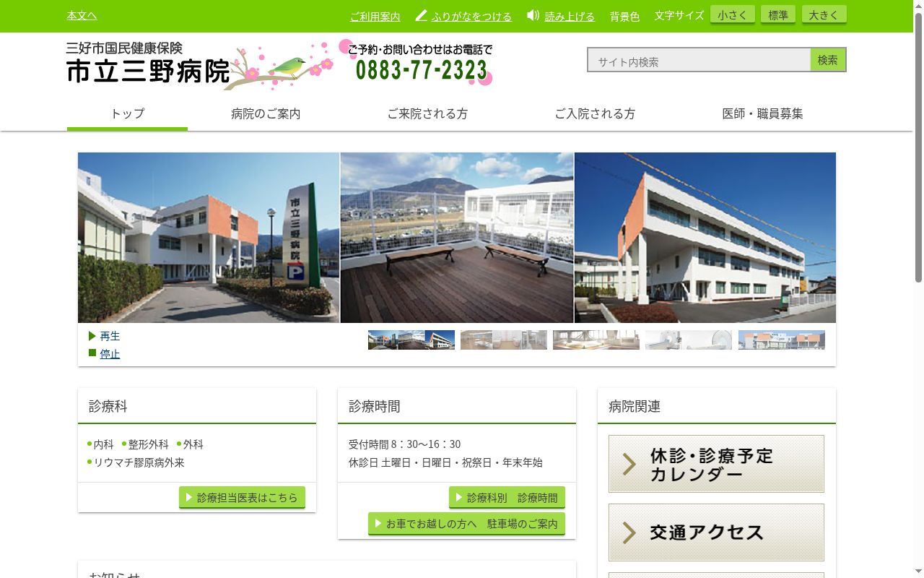
Task: Select the first slideshow thumbnail of hospital exterior
Action: [411, 340]
